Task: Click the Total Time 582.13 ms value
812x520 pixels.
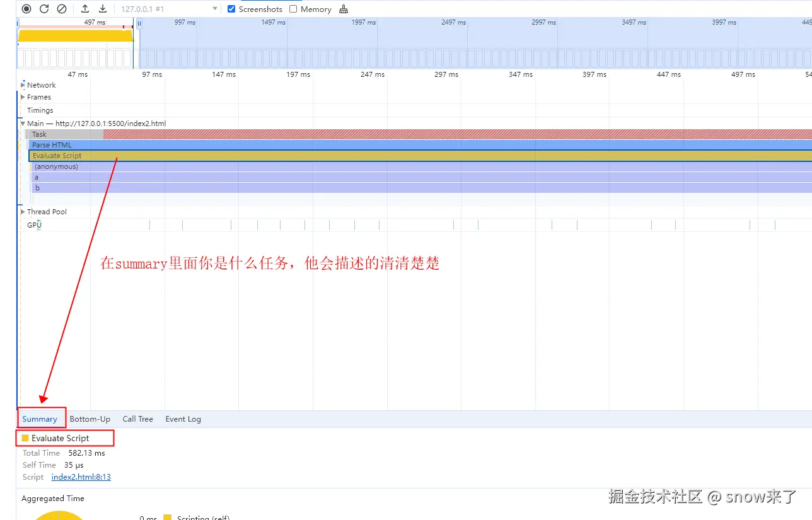Action: click(87, 453)
